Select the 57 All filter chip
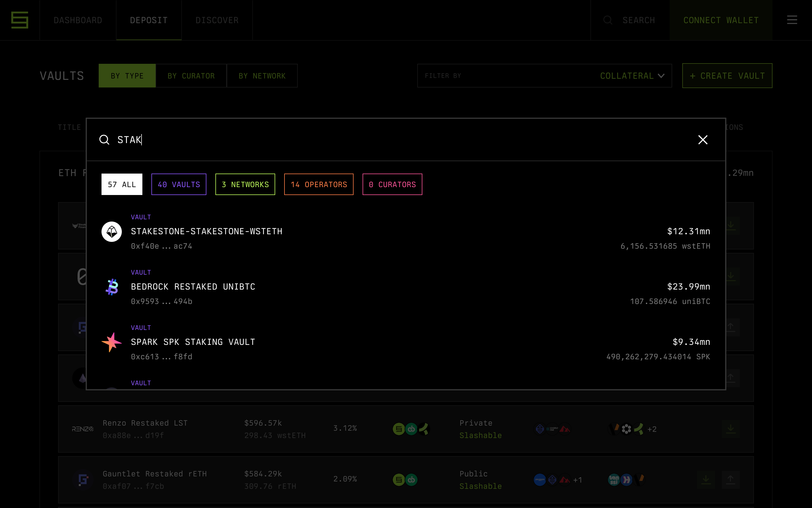This screenshot has height=508, width=812. tap(122, 185)
